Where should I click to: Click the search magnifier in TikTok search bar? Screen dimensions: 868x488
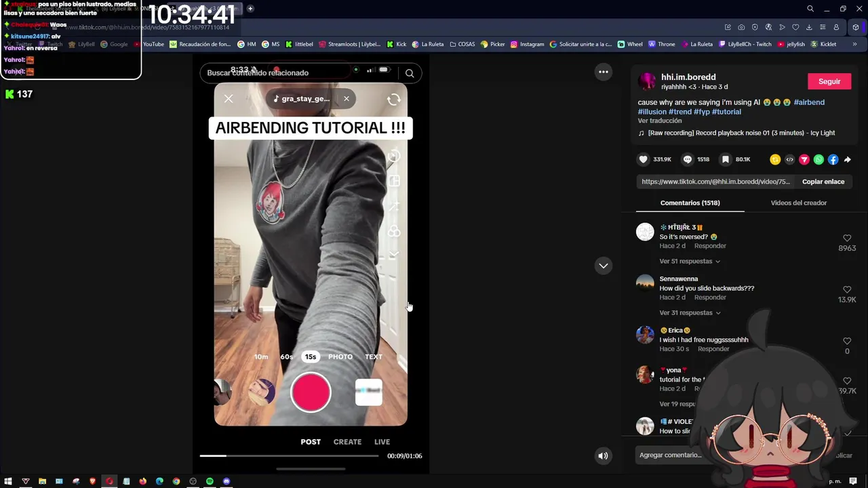tap(410, 73)
